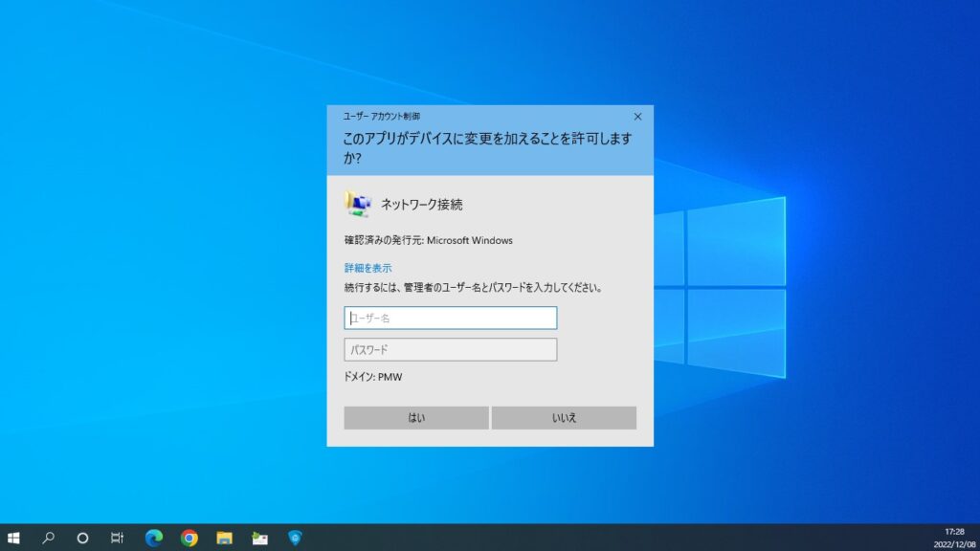The height and width of the screenshot is (551, 980).
Task: Launch Microsoft Edge from the taskbar
Action: tap(154, 538)
